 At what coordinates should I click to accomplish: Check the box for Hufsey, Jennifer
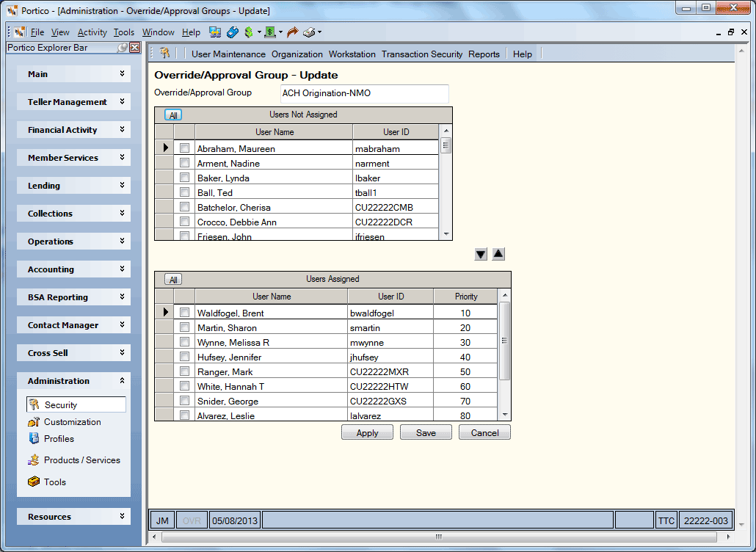[x=184, y=356]
